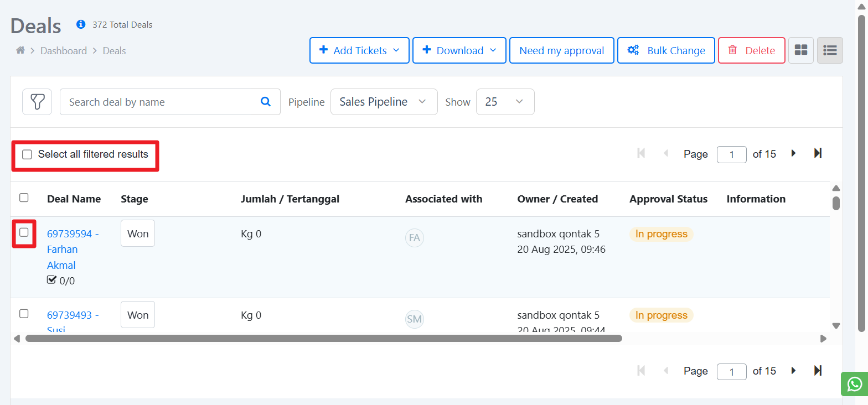The image size is (868, 405).
Task: Click the search magnifier icon
Action: (x=266, y=102)
